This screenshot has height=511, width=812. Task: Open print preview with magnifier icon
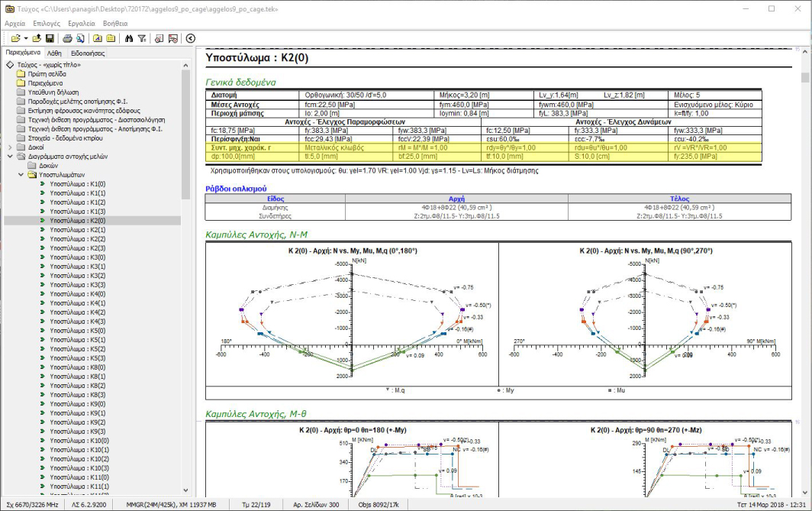[x=79, y=38]
